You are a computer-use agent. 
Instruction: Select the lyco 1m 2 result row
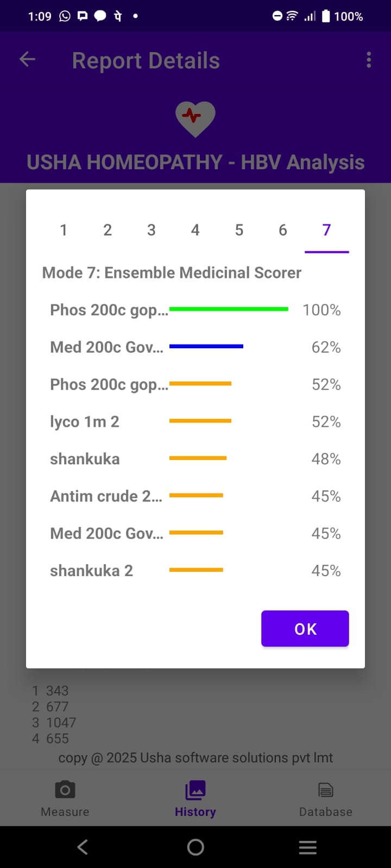point(195,422)
